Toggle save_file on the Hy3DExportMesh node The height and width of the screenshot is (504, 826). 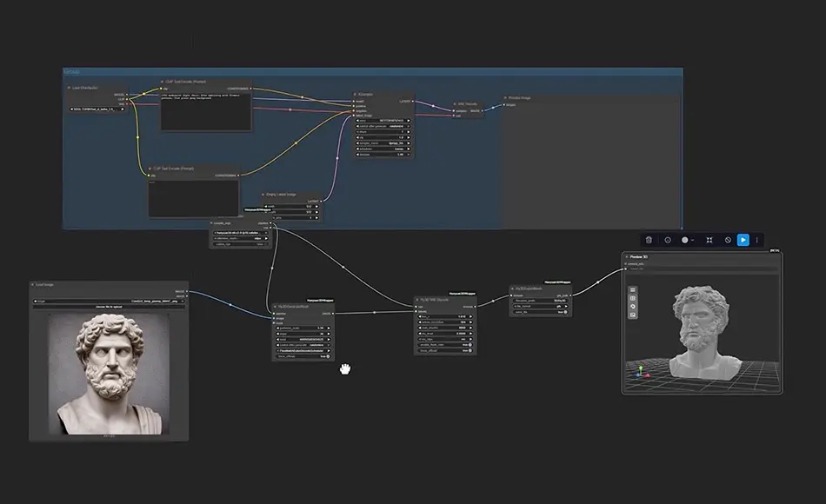click(565, 312)
